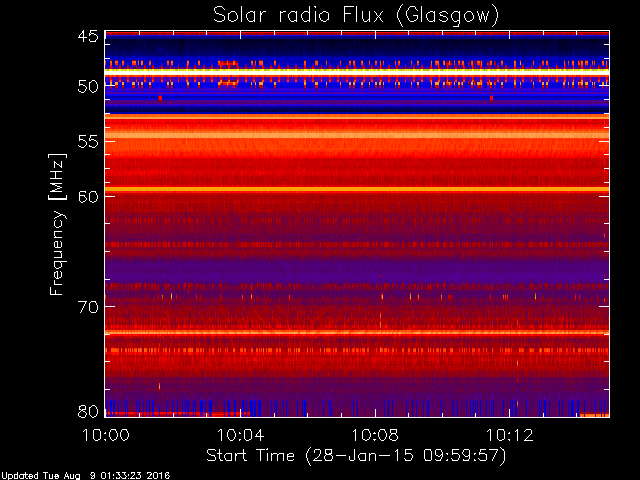Click the 'Start Time (28-Jan-15 09:59:57)' label
640x480 pixels.
(356, 455)
